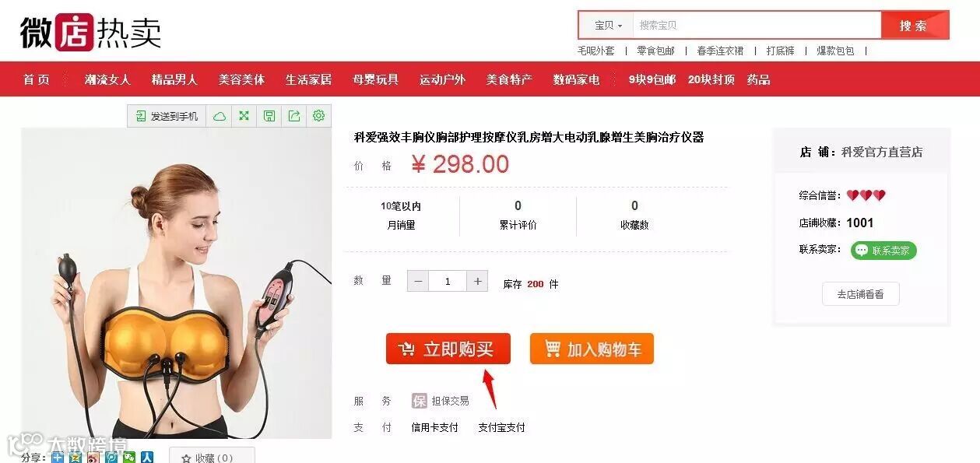The width and height of the screenshot is (980, 463).
Task: Click the share arrow icon above image
Action: (294, 116)
